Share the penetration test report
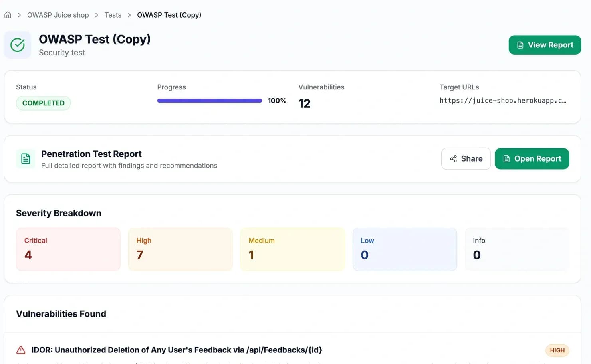The height and width of the screenshot is (364, 591). pyautogui.click(x=466, y=159)
